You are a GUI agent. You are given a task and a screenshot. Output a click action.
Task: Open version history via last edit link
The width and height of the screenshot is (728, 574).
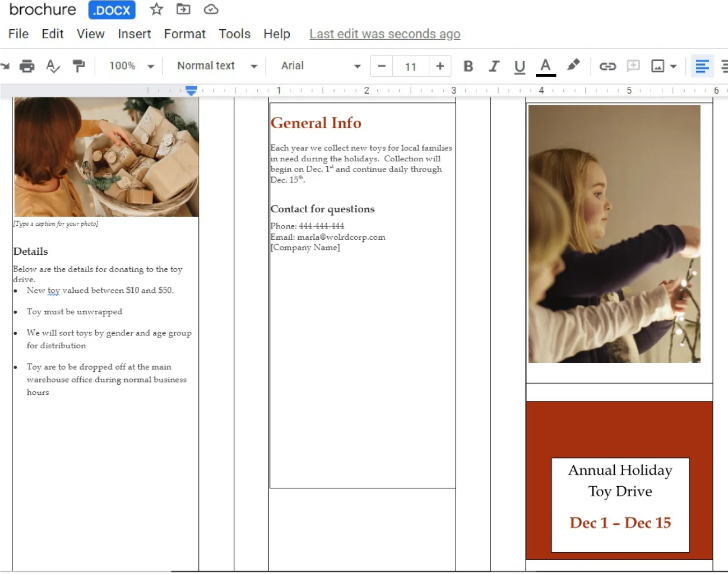[x=384, y=34]
